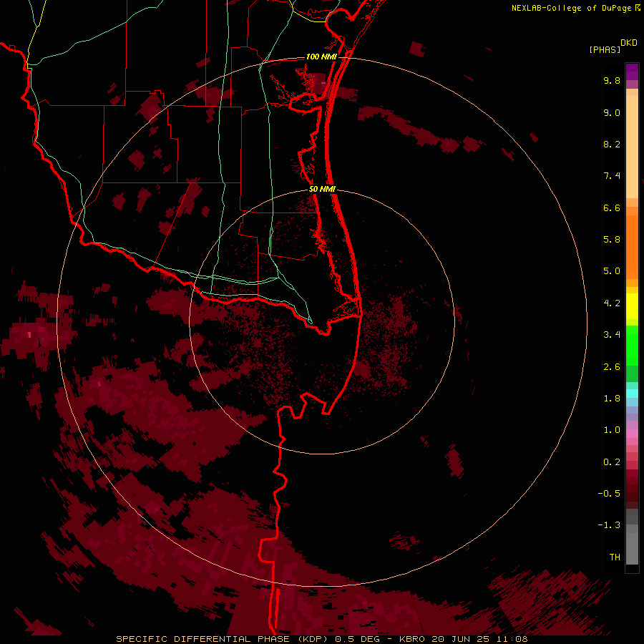Pick the purple top segment of color bar
The width and height of the screenshot is (644, 644).
click(x=632, y=72)
